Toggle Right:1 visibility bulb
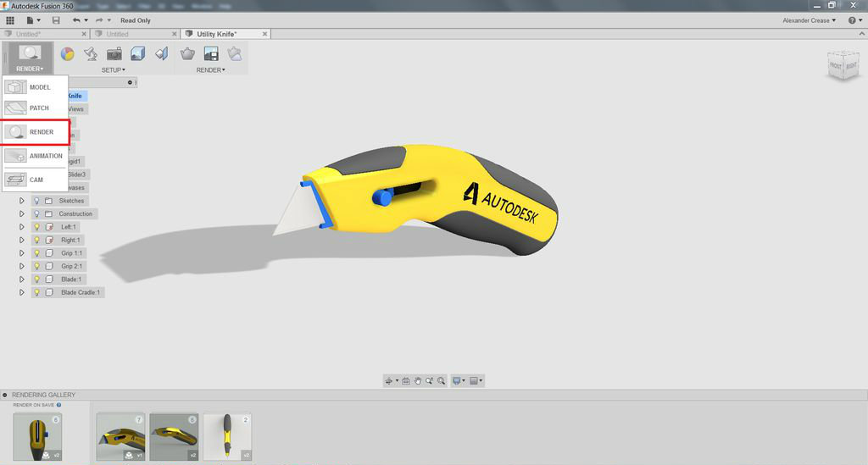868x465 pixels. [x=37, y=240]
